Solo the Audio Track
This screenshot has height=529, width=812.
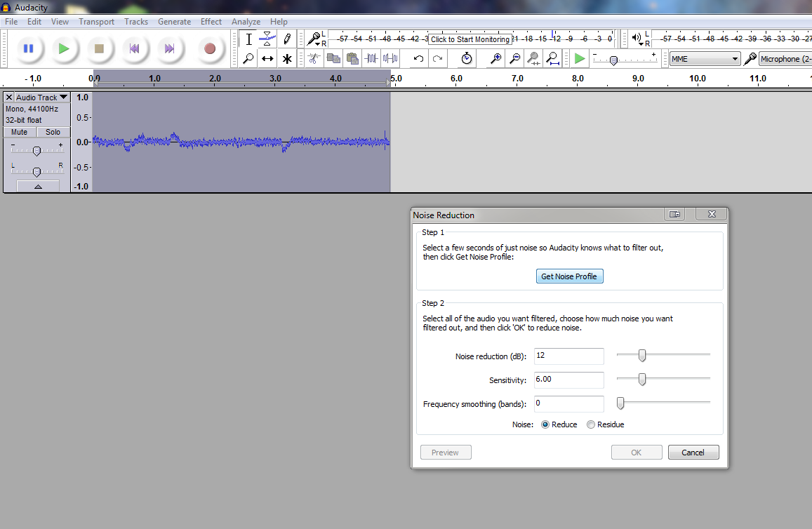click(x=53, y=132)
